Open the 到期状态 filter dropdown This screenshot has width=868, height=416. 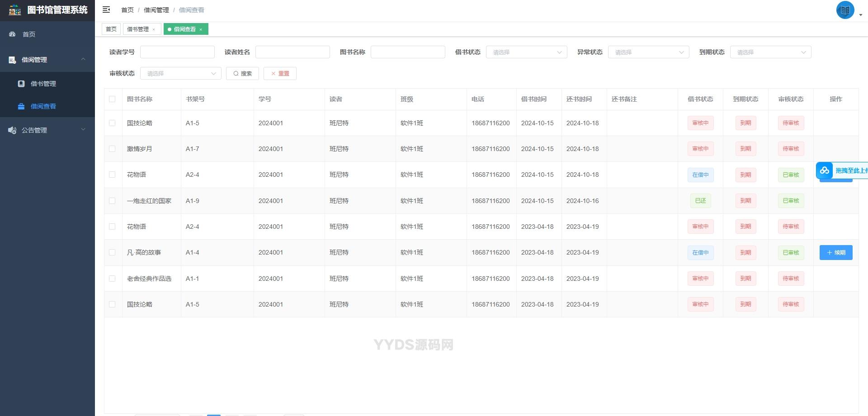point(770,52)
